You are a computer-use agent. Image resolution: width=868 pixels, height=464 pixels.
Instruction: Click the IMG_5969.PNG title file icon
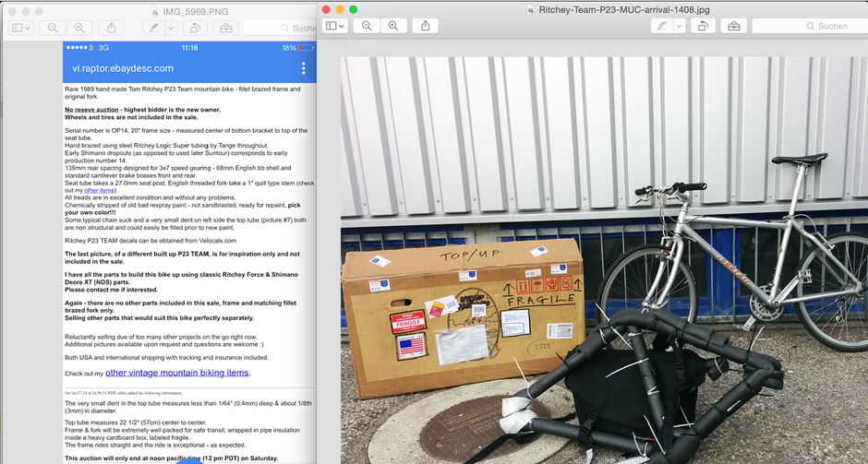(x=155, y=12)
